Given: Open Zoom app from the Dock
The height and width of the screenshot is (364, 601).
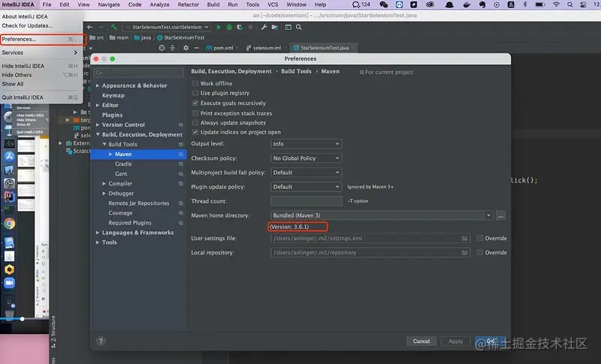Looking at the screenshot, I should pos(10,283).
